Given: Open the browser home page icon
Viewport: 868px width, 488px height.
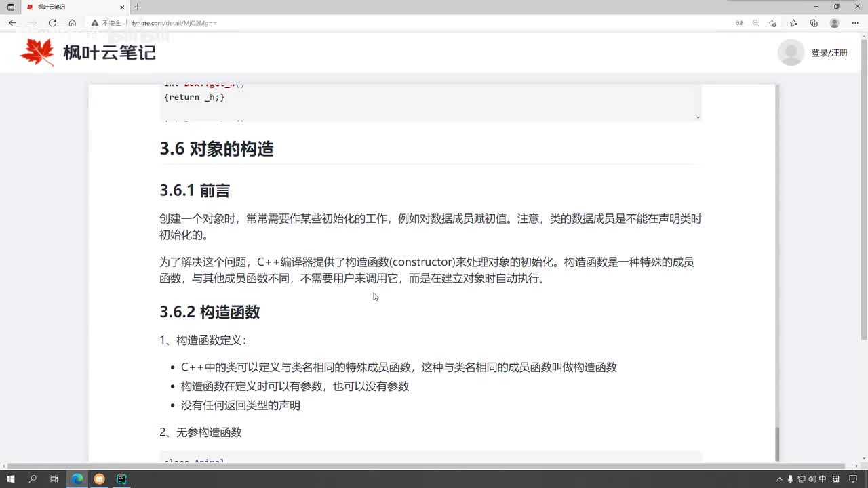Looking at the screenshot, I should pos(72,23).
